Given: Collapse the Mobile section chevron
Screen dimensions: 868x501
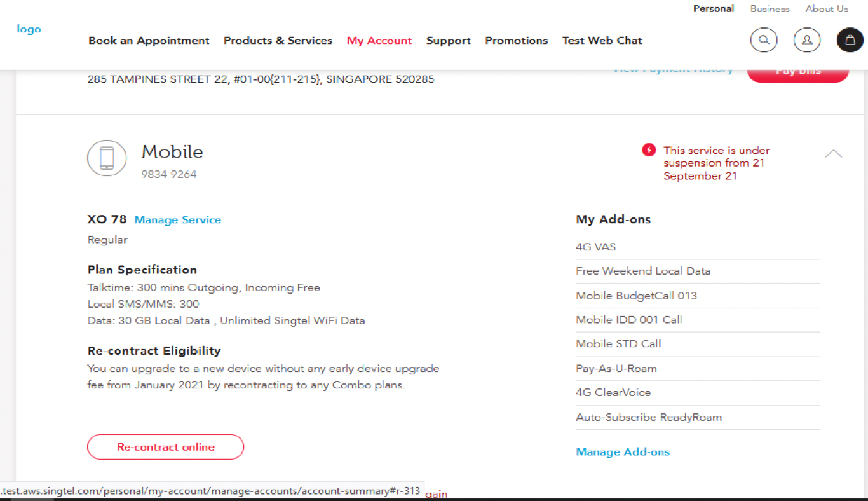Looking at the screenshot, I should tap(833, 154).
